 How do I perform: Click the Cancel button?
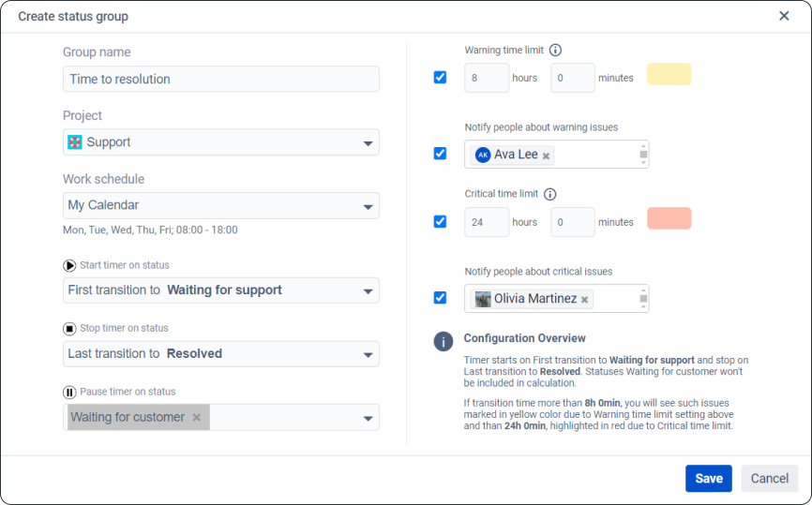click(770, 479)
